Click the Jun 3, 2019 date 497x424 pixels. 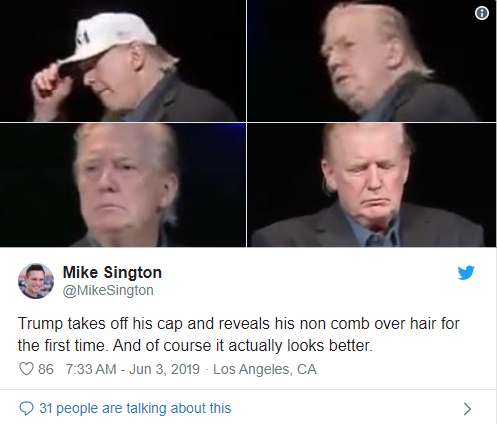pos(164,369)
